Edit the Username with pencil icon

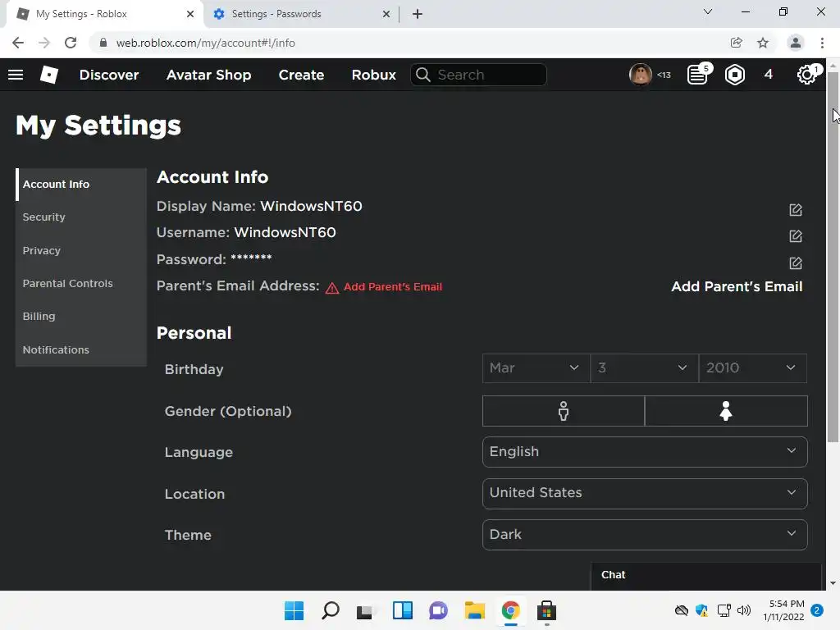796,235
